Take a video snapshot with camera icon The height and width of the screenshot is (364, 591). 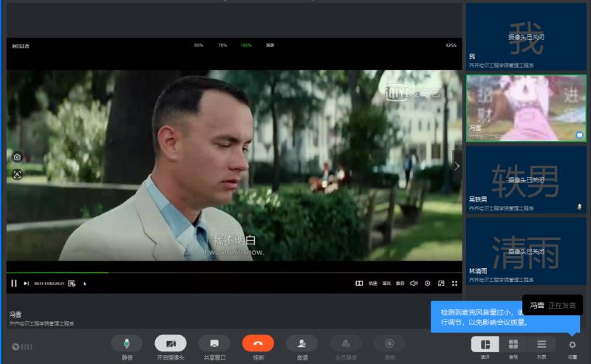pyautogui.click(x=17, y=157)
